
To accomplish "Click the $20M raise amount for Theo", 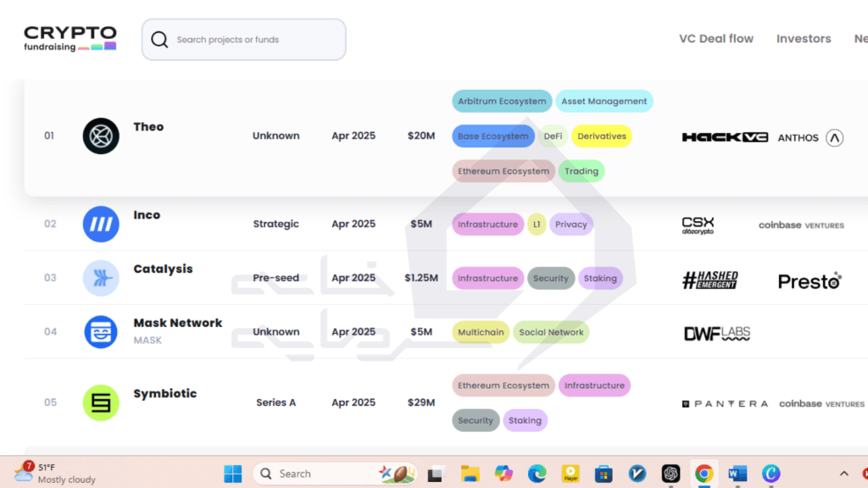I will pos(420,136).
